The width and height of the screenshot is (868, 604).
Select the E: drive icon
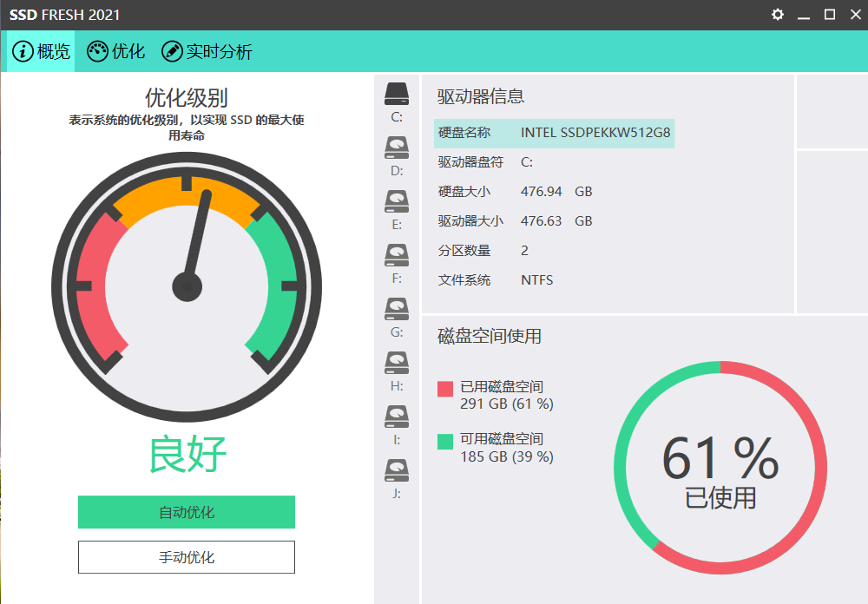click(x=397, y=201)
